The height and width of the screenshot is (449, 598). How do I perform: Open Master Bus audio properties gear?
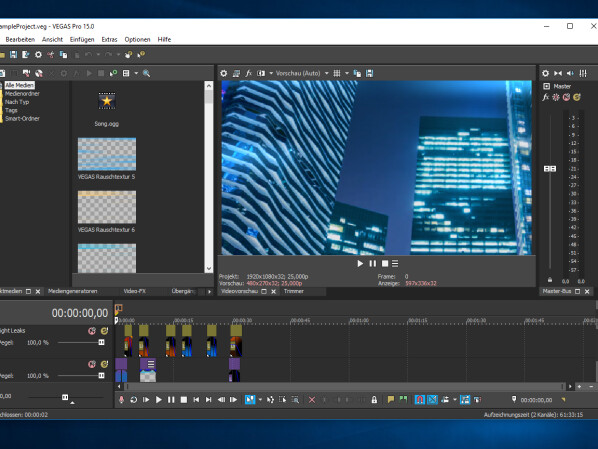(546, 73)
